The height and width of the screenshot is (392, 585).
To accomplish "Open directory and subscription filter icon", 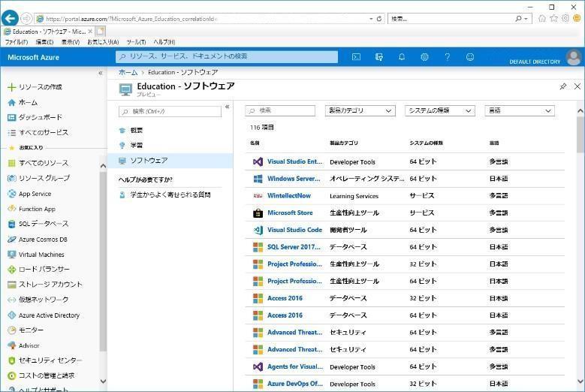I will (x=379, y=57).
